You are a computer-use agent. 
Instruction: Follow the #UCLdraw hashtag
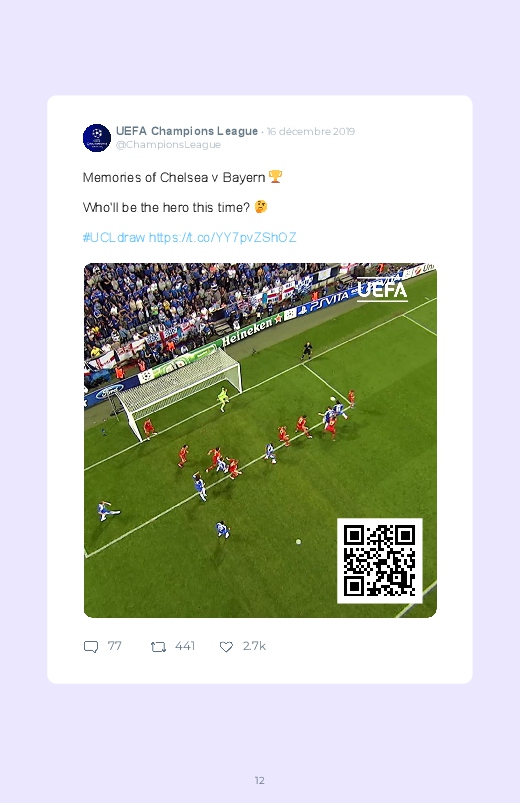click(114, 238)
